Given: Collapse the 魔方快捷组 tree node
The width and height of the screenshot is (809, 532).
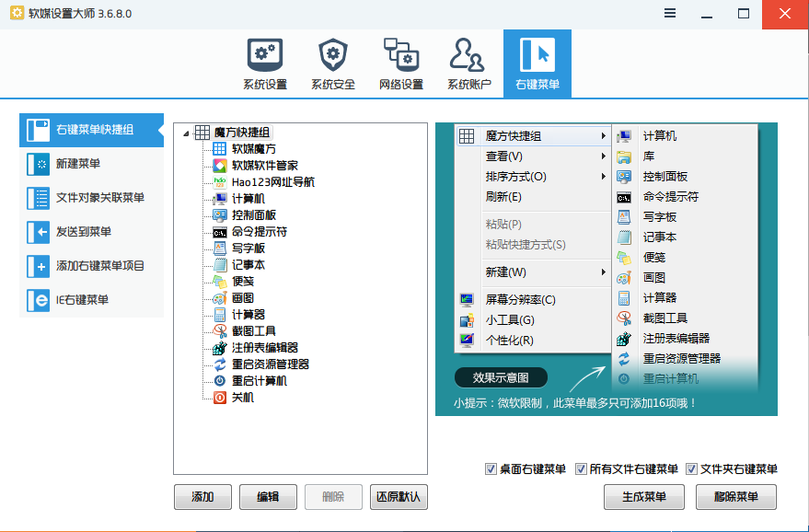Looking at the screenshot, I should [186, 133].
